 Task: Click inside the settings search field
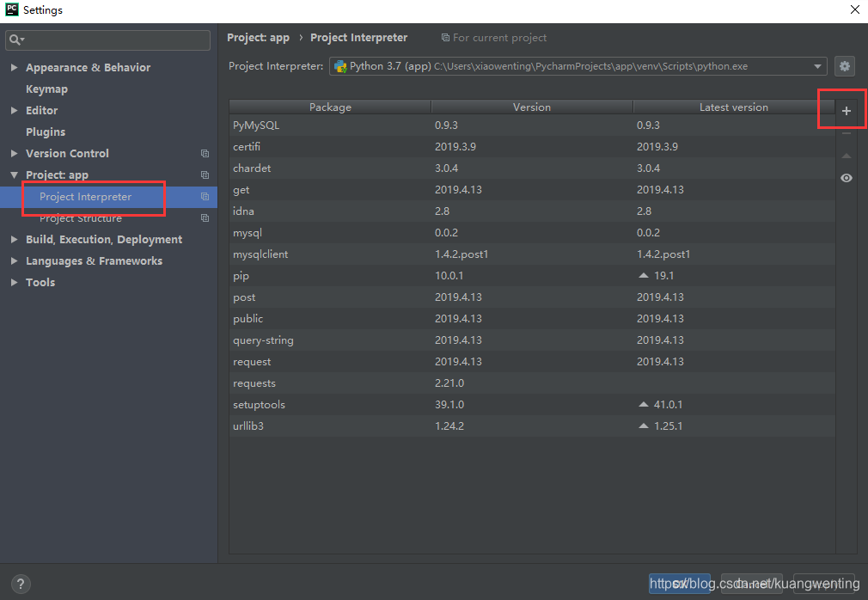click(x=108, y=40)
